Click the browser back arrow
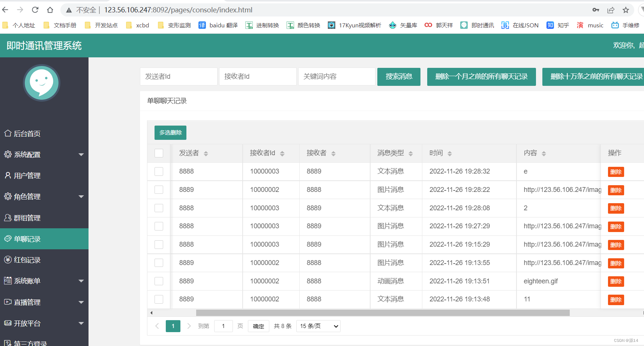This screenshot has height=346, width=644. click(5, 10)
